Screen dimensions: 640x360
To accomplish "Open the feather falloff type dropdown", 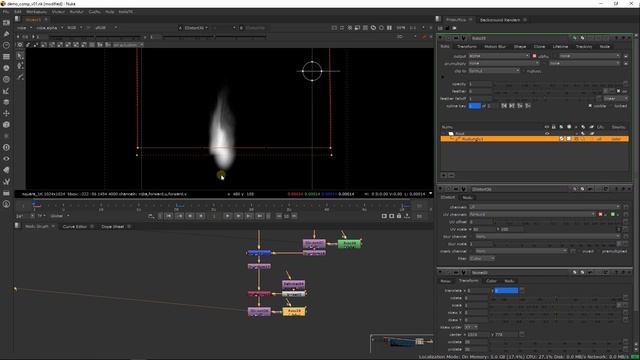I will click(616, 98).
